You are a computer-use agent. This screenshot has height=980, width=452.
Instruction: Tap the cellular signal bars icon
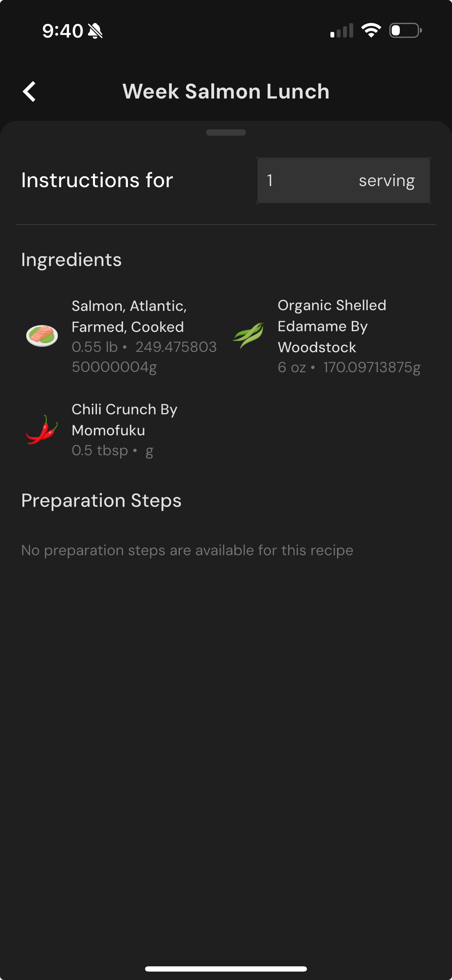pos(342,30)
